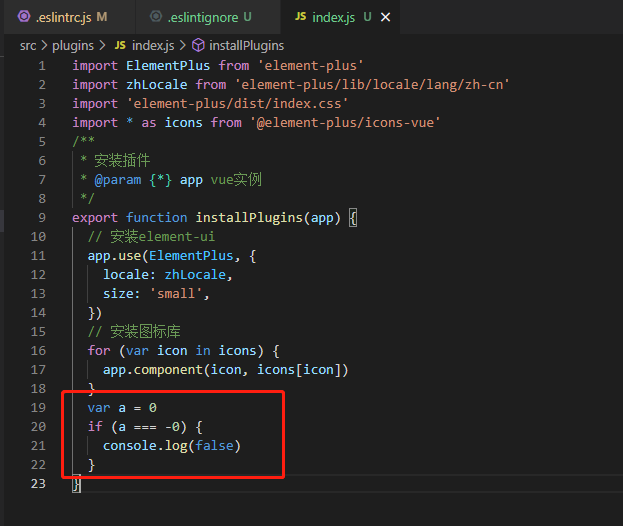This screenshot has height=526, width=623.
Task: Click the 安装图标库 comment
Action: point(134,332)
